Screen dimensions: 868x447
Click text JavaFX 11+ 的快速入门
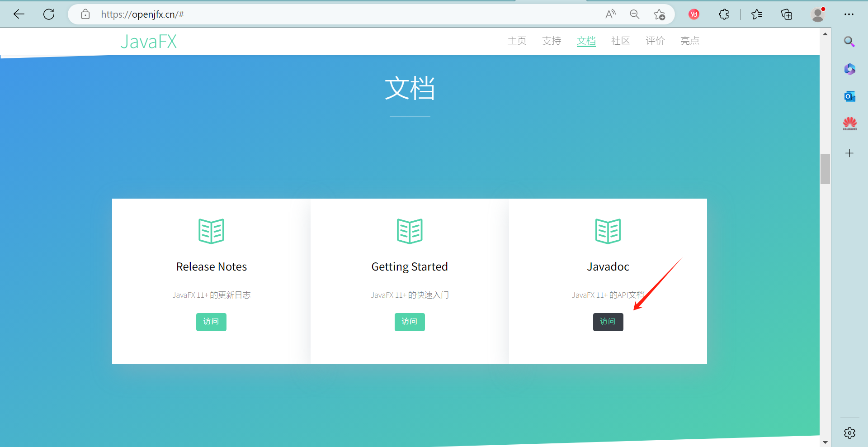[x=410, y=295]
